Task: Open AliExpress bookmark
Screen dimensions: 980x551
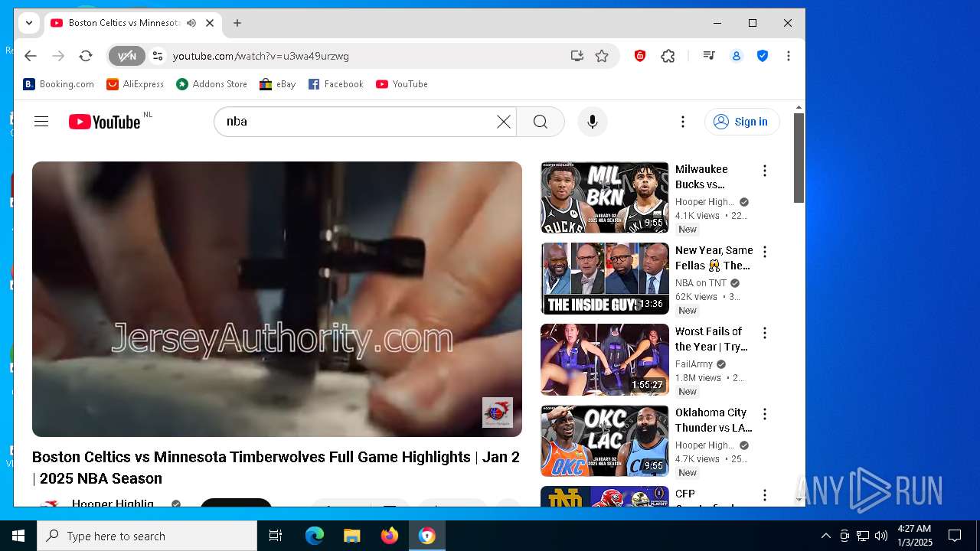Action: [136, 84]
